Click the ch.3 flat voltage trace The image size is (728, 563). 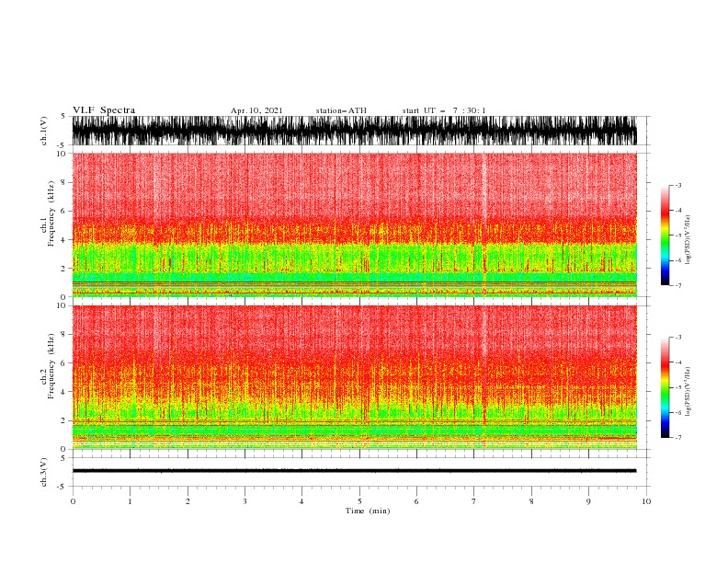pyautogui.click(x=354, y=471)
